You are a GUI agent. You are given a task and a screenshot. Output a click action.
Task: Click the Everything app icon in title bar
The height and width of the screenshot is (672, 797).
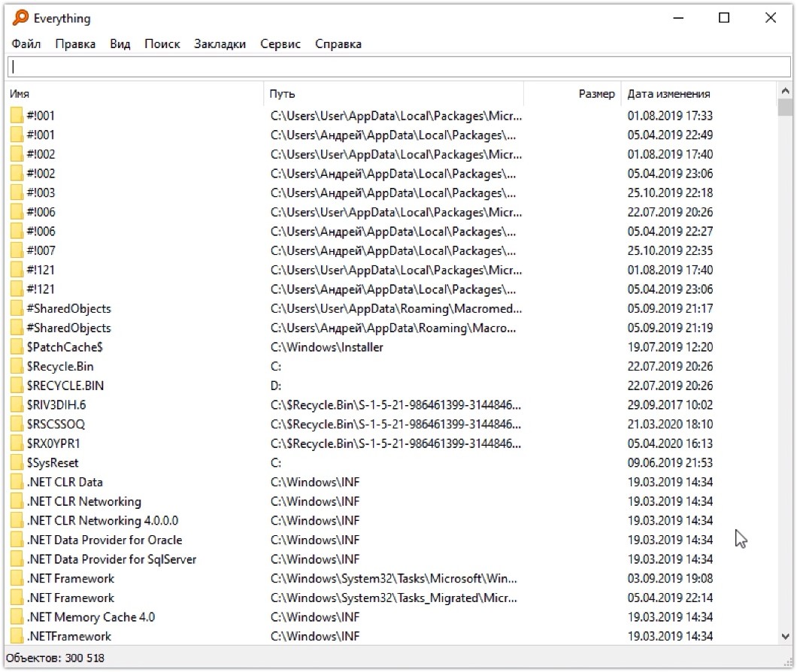point(21,18)
